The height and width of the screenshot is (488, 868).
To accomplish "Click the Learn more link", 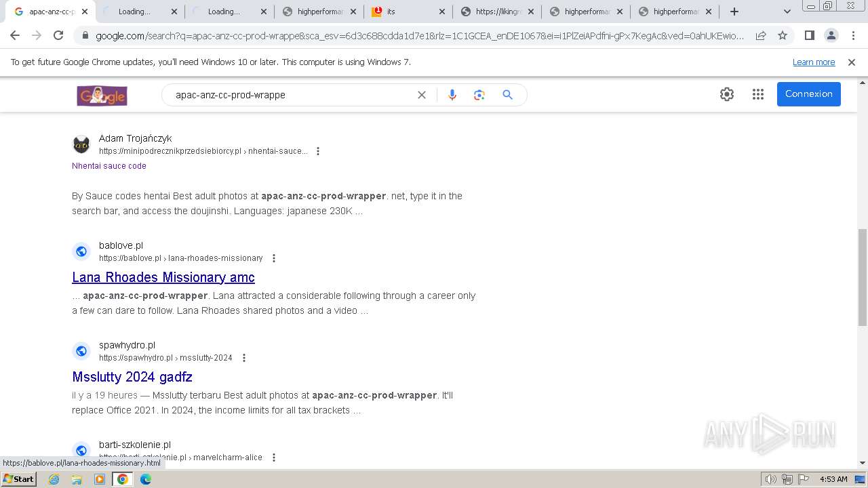I will pos(814,62).
